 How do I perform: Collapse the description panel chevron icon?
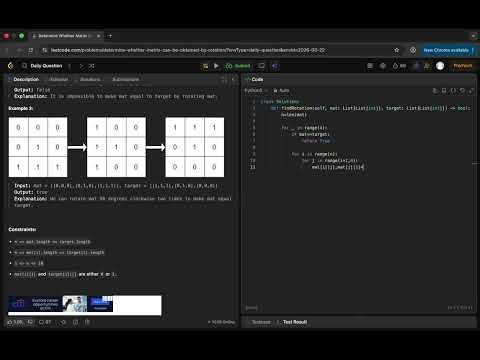234,79
